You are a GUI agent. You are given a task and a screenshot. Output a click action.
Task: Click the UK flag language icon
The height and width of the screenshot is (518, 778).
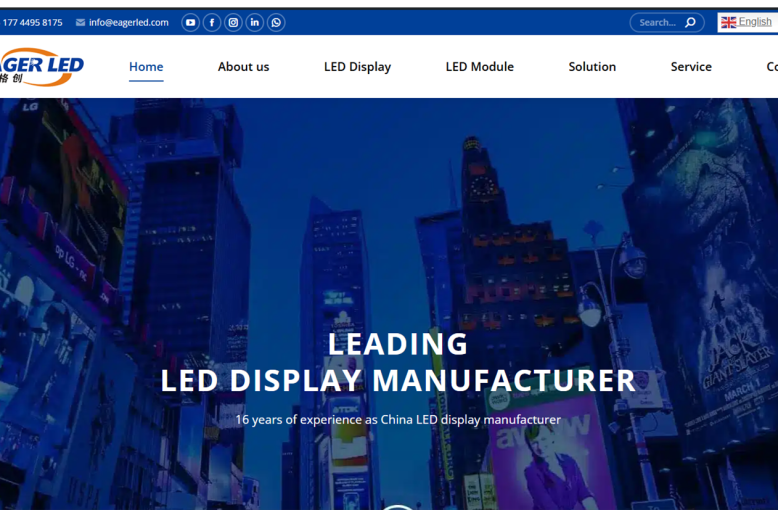(x=728, y=22)
